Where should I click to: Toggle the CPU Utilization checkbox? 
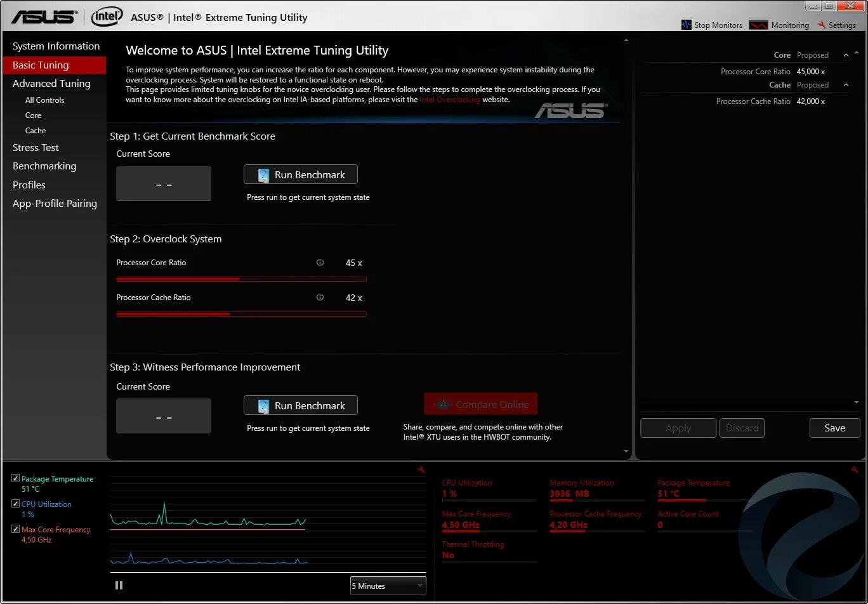click(16, 504)
